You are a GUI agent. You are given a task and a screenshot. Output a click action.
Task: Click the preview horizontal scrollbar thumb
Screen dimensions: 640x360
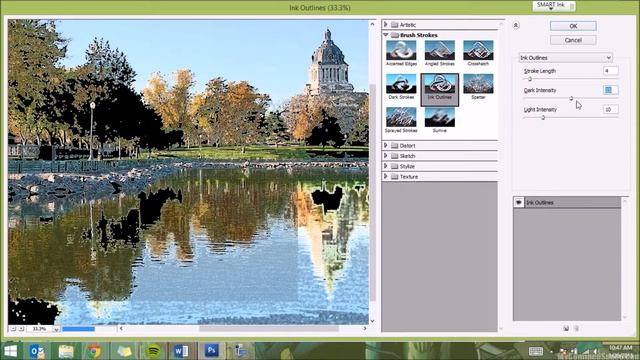[269, 329]
